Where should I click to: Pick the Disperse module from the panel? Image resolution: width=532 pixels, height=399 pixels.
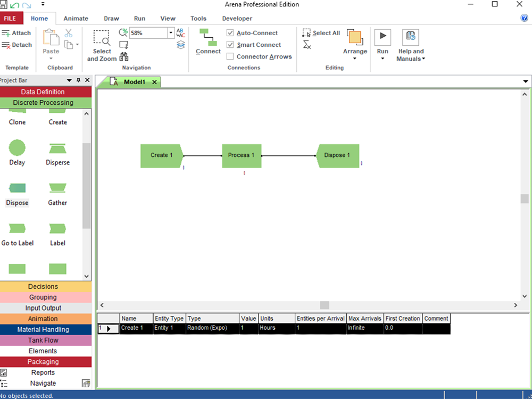click(x=57, y=148)
